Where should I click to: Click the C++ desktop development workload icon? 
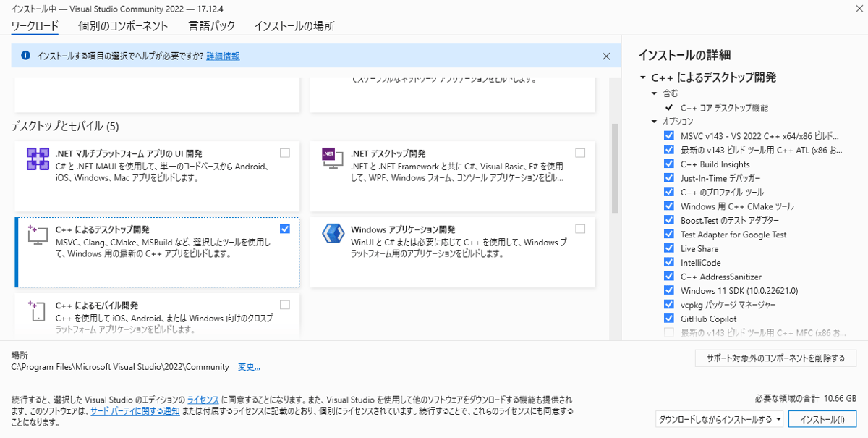click(37, 235)
